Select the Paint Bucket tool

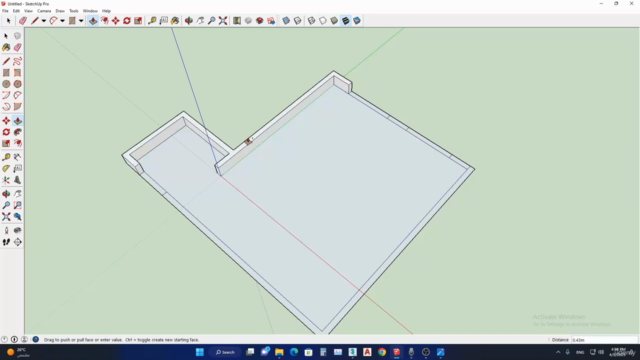tap(6, 47)
